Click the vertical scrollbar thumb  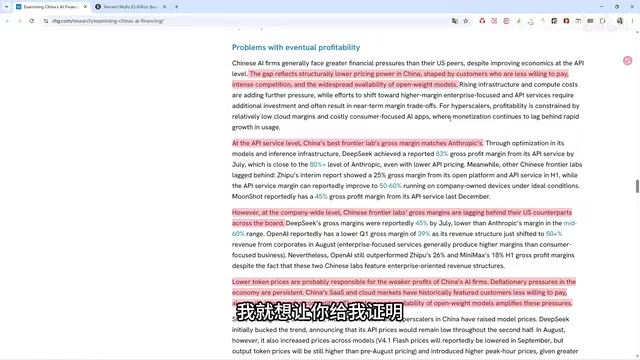click(637, 186)
